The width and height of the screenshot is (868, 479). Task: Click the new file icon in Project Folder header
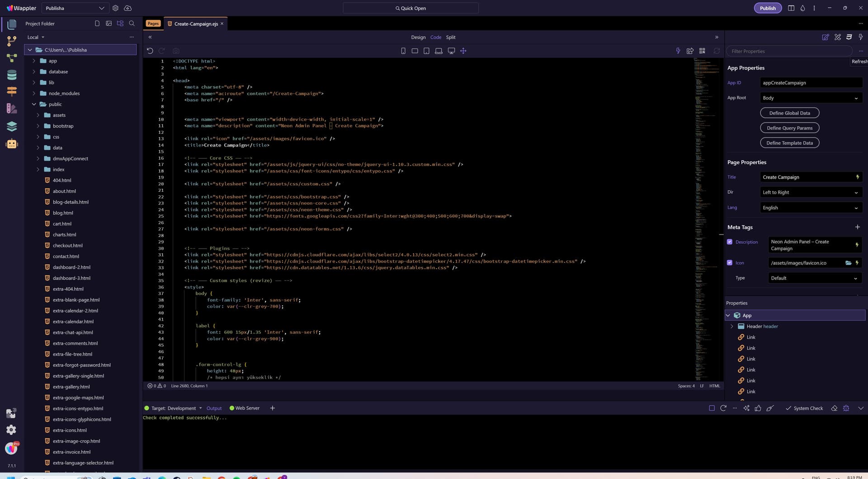click(97, 24)
